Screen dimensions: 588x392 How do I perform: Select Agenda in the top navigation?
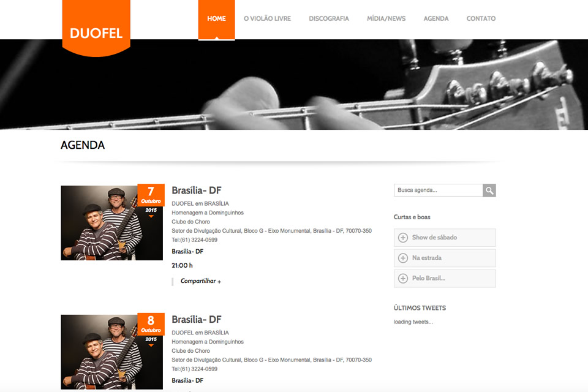(435, 18)
